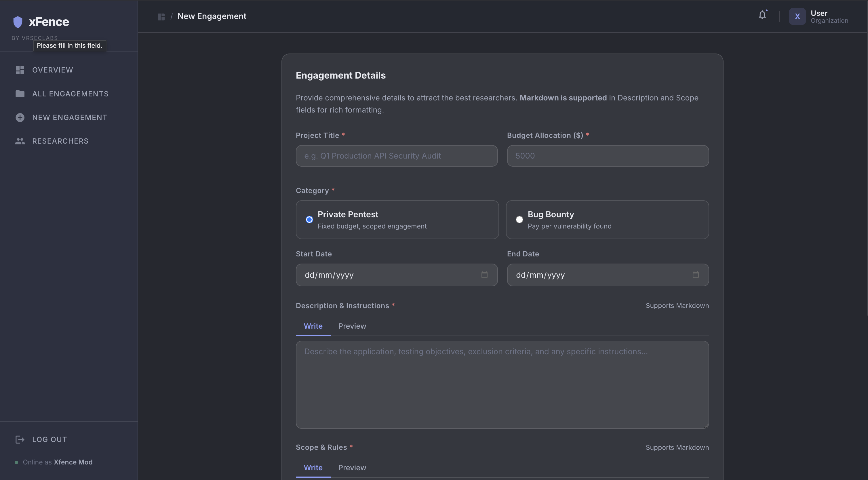Open the End Date calendar picker
868x480 pixels.
[x=696, y=275]
